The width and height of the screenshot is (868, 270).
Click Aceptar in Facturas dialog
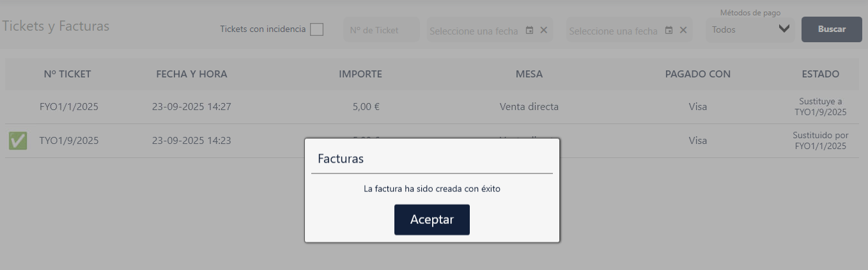point(432,219)
